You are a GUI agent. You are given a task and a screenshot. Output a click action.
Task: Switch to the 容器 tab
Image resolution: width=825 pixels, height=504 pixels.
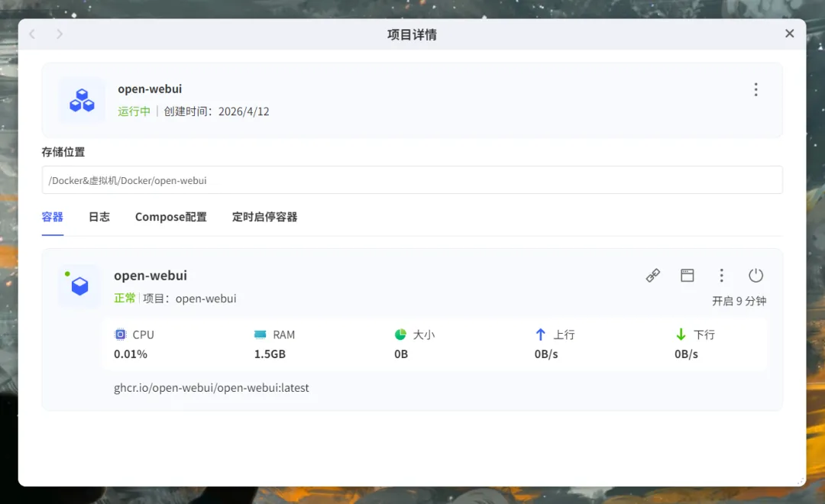point(53,217)
